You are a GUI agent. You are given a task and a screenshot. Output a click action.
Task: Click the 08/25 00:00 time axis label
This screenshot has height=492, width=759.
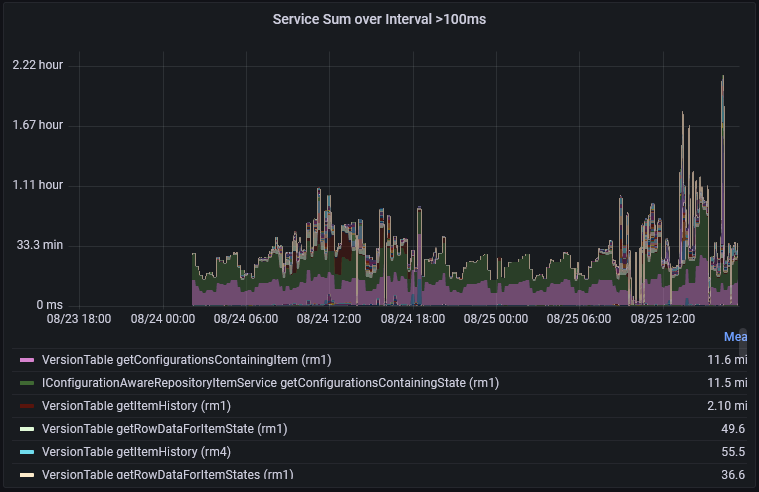pyautogui.click(x=496, y=319)
